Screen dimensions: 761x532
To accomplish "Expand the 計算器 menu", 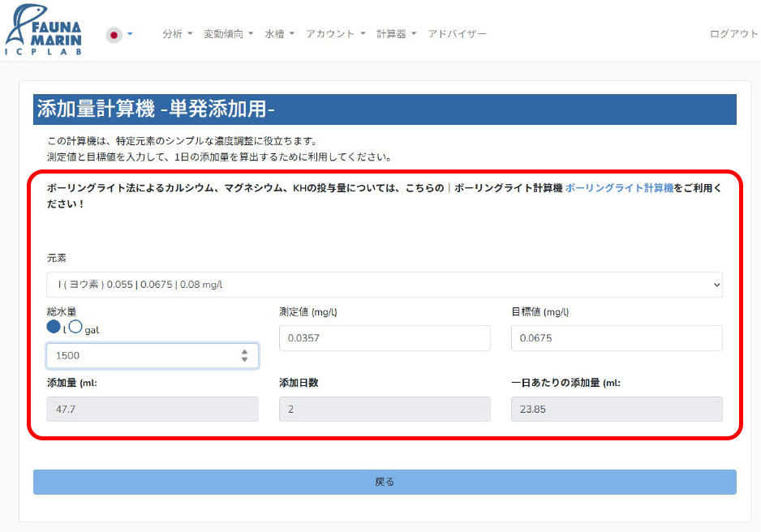I will pos(396,34).
